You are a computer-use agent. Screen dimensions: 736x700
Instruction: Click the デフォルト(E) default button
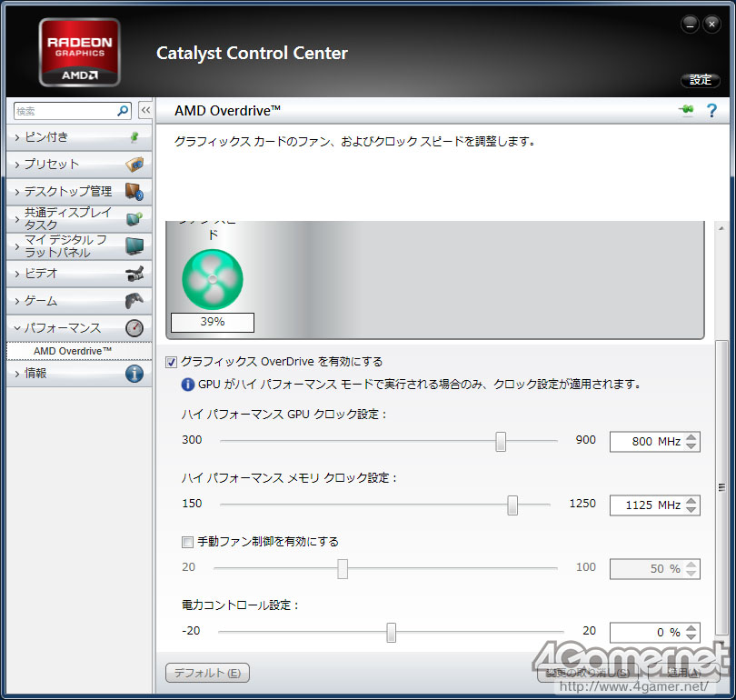coord(207,673)
